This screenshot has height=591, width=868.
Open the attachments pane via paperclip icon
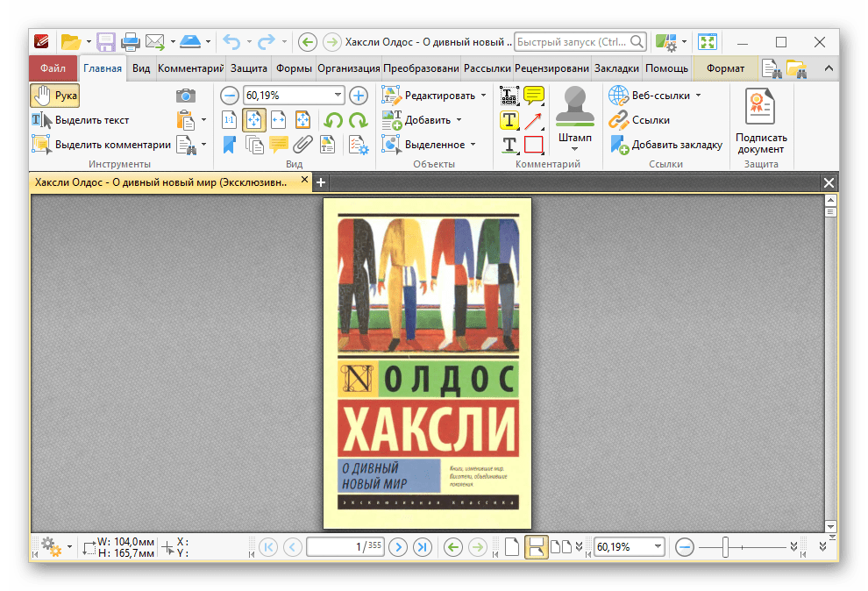click(x=302, y=145)
